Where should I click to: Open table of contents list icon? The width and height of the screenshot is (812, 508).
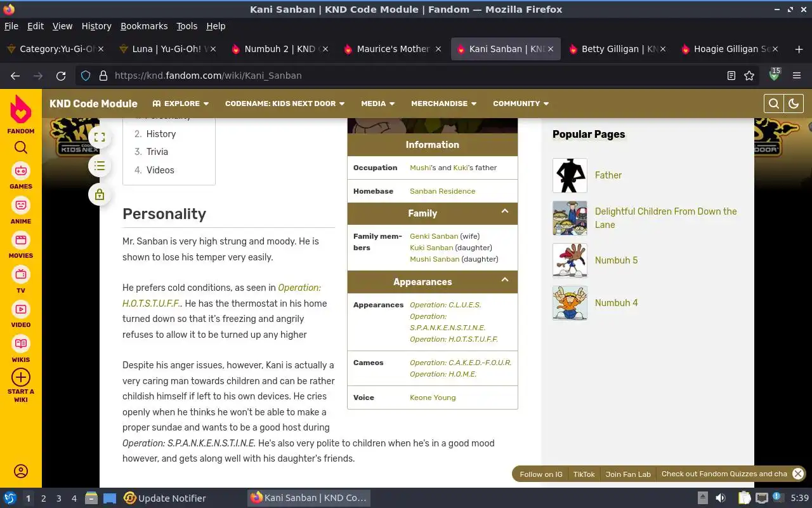[x=100, y=166]
